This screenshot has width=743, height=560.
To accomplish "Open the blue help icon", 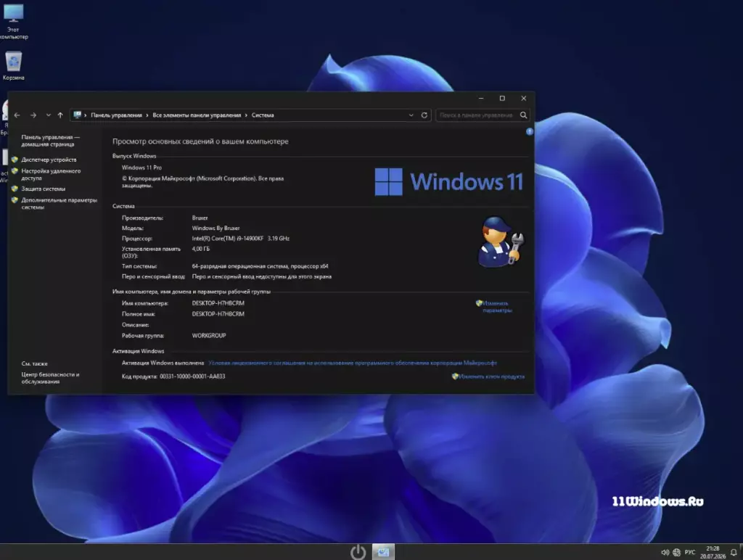I will coord(529,132).
